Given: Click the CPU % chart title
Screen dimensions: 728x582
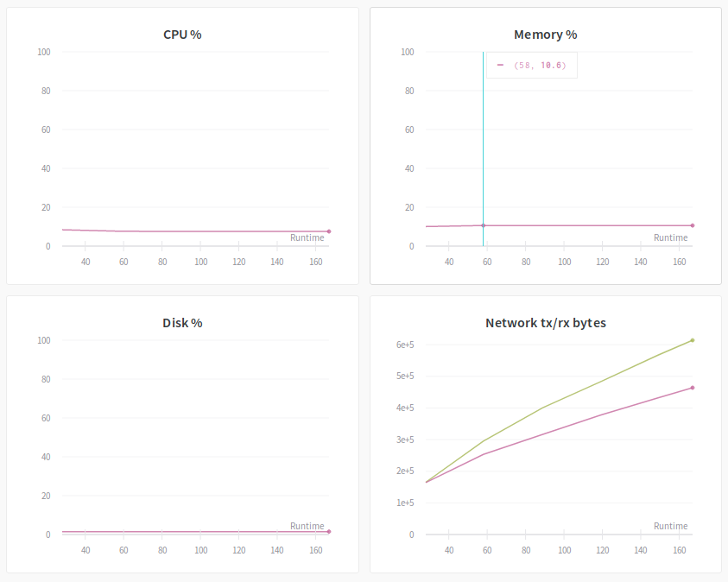Looking at the screenshot, I should (x=182, y=35).
